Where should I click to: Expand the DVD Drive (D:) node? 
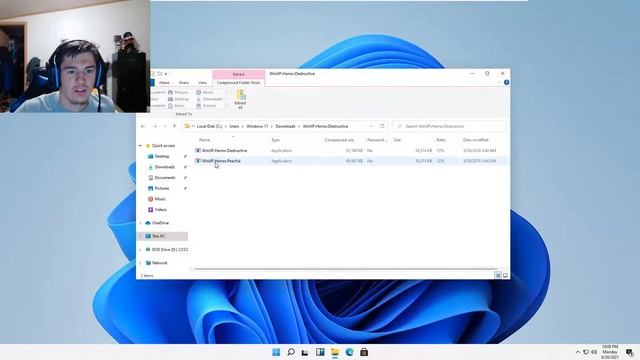[140, 249]
